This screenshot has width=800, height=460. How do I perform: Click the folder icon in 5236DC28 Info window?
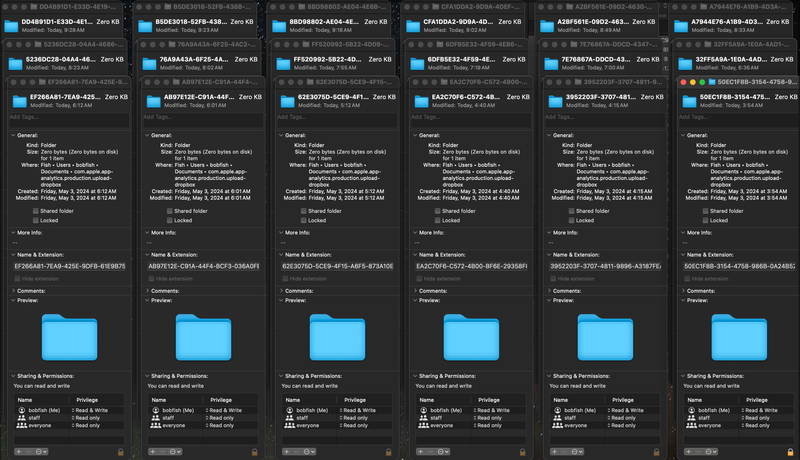coord(15,64)
